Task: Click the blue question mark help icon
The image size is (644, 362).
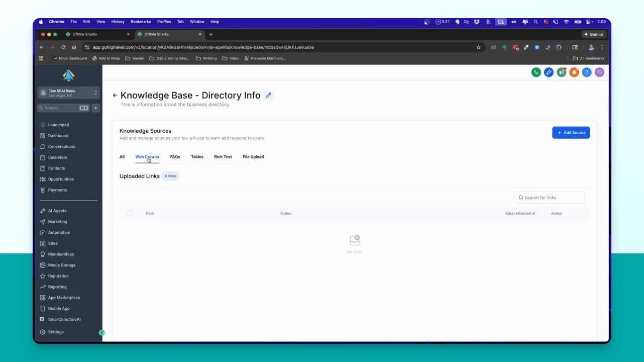Action: coord(587,72)
